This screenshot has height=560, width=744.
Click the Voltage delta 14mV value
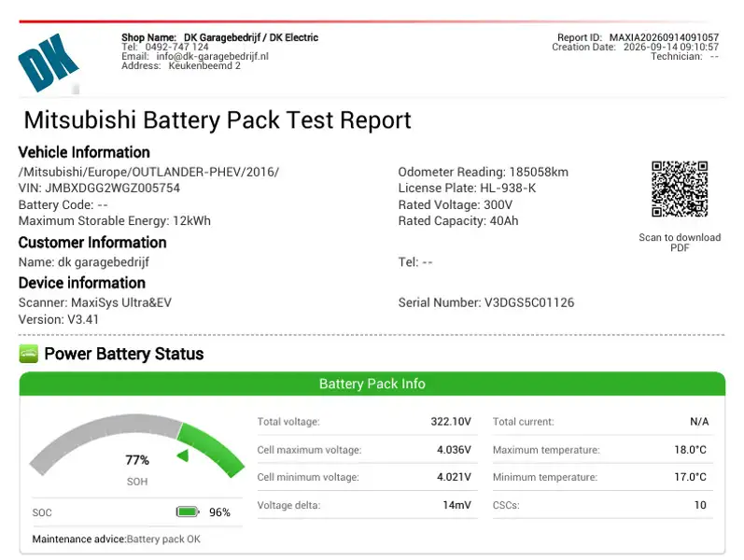(456, 505)
